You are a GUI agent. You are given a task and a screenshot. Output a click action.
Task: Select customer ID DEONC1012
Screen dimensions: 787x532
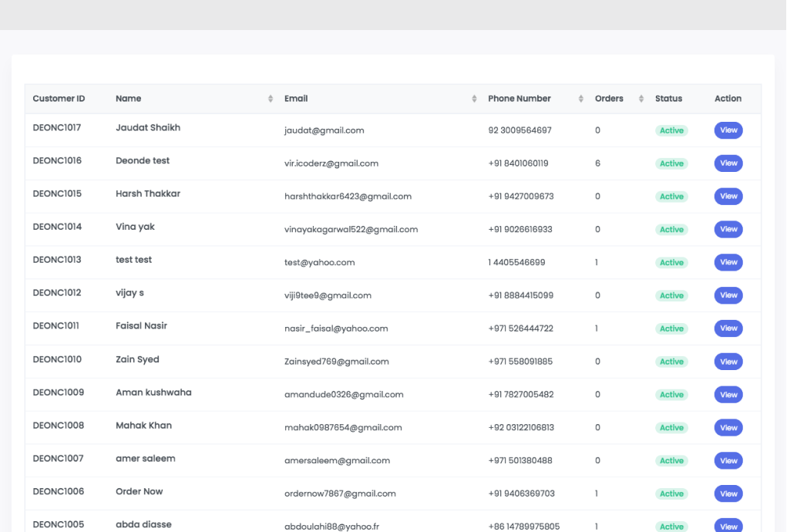pyautogui.click(x=57, y=293)
